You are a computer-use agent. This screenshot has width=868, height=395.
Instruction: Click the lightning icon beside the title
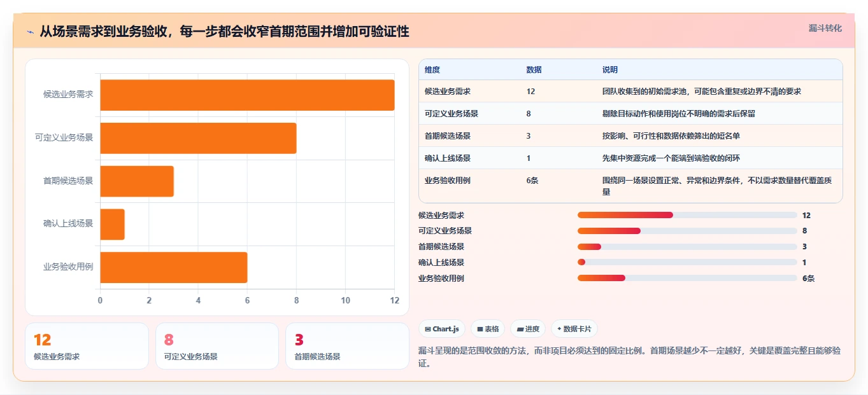[x=31, y=32]
